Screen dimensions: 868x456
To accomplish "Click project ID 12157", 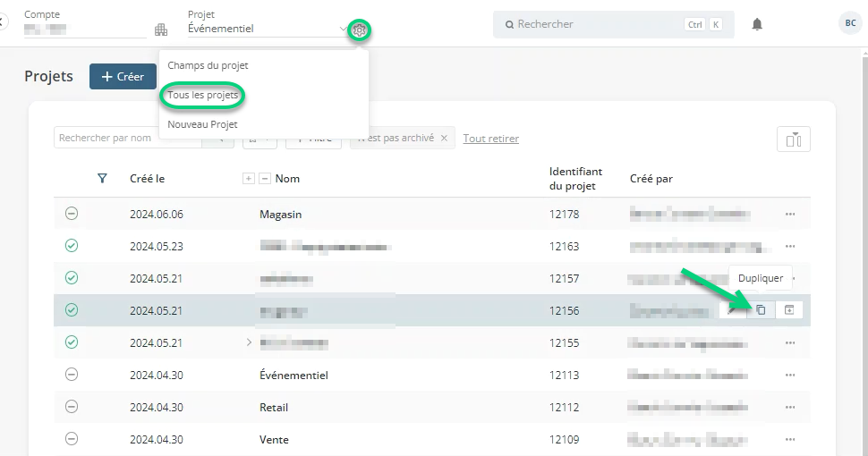I will [x=564, y=278].
